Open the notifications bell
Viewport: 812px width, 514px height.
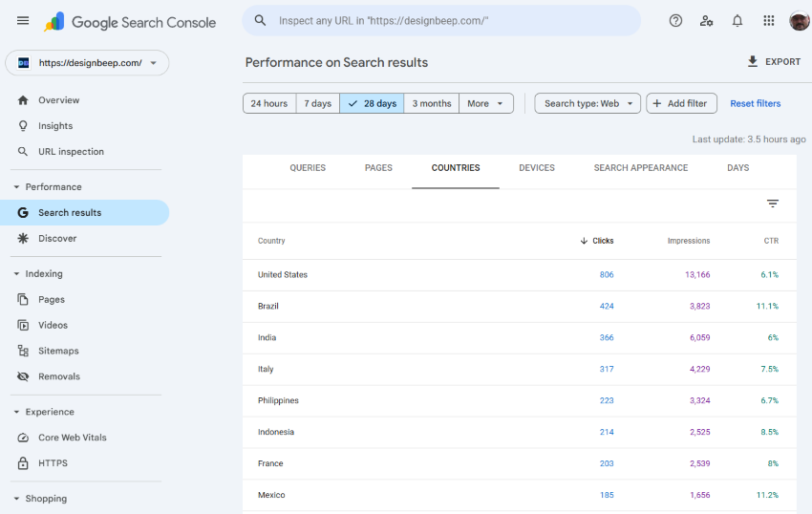737,21
